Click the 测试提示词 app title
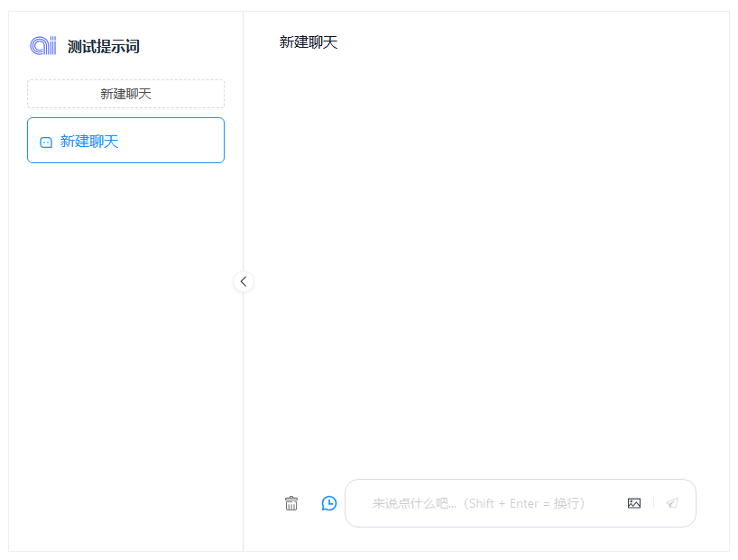 tap(104, 47)
